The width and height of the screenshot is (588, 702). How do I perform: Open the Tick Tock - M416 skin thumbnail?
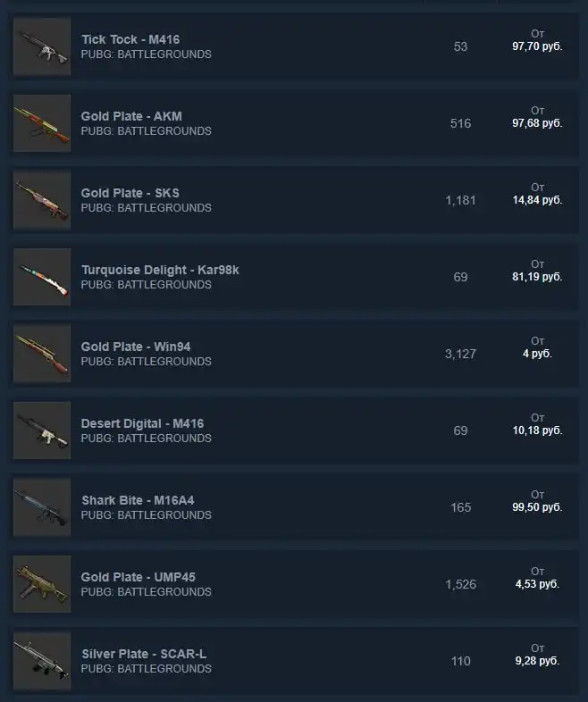pos(42,46)
